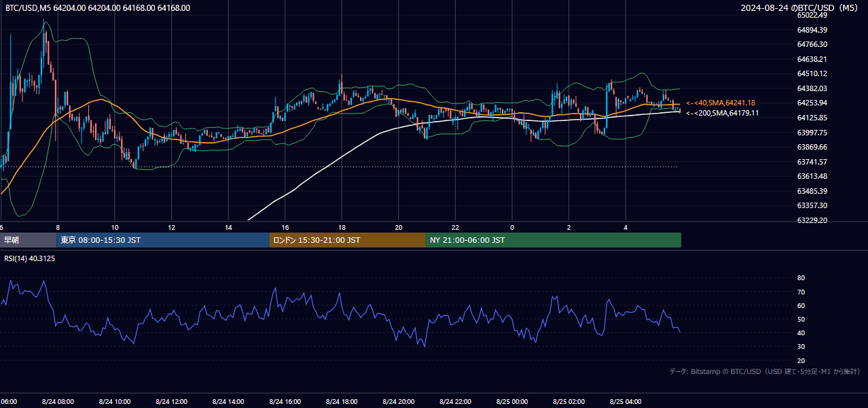
Task: Click the 8/25 02:00 time label
Action: (x=569, y=401)
